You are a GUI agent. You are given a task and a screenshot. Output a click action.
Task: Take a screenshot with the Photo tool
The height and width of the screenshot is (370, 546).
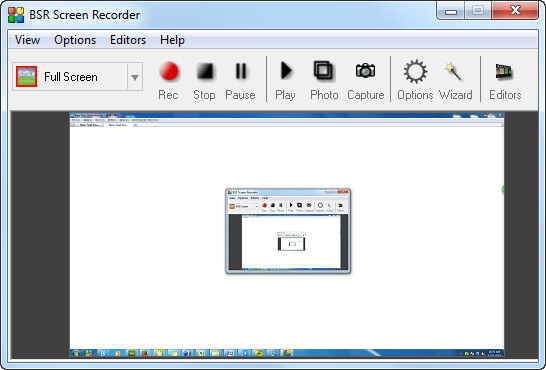coord(324,80)
